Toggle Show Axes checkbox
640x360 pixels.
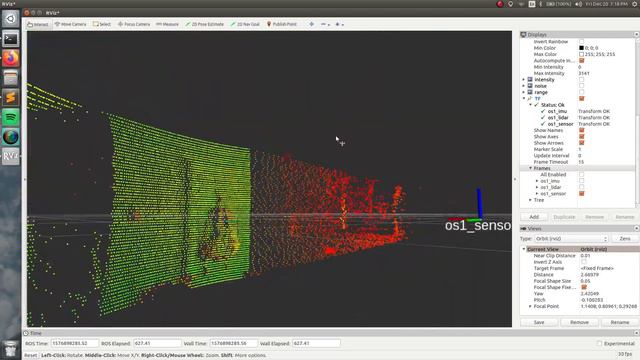pyautogui.click(x=581, y=137)
